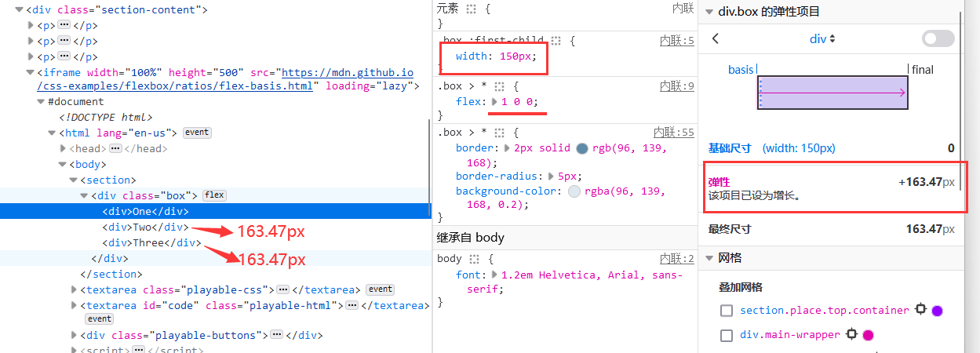Screen dimensions: 980x353
Task: Expand the head element node
Action: point(64,148)
